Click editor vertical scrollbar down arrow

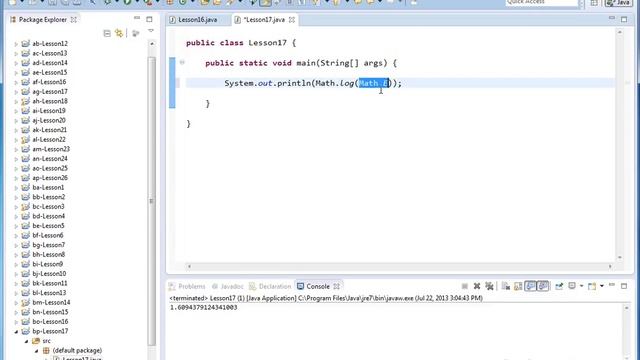[620, 258]
